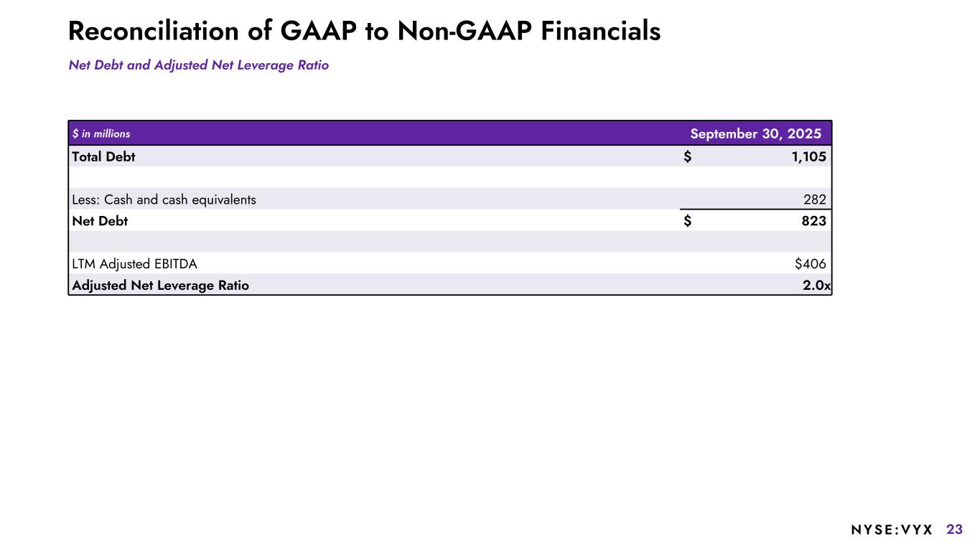Click the 'LTM Adjusted EBITDA' row label

click(134, 264)
